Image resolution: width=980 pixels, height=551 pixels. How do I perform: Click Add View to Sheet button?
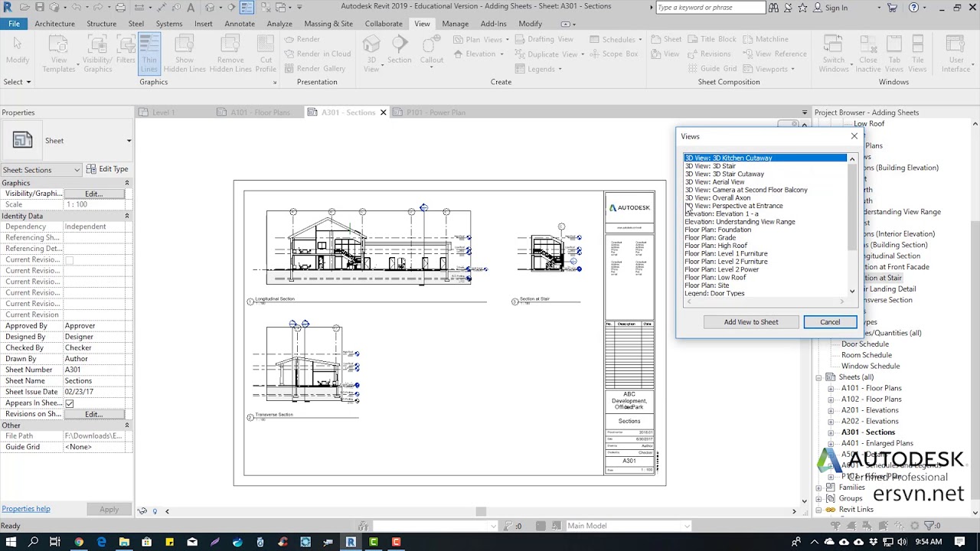(751, 322)
